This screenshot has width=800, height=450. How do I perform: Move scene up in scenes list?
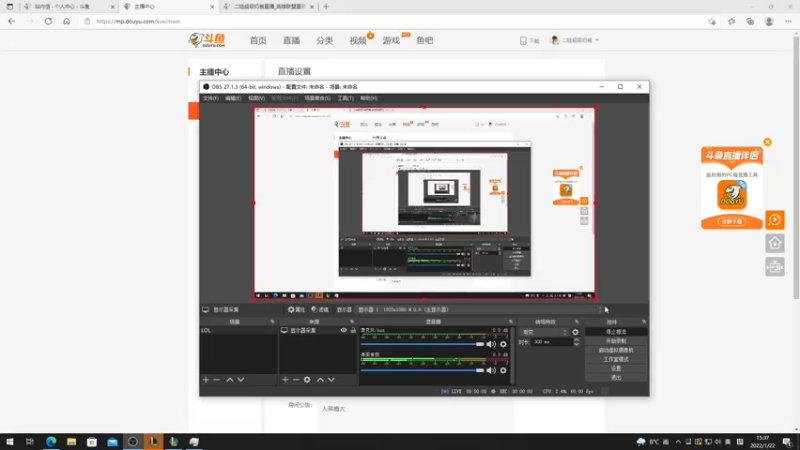230,380
